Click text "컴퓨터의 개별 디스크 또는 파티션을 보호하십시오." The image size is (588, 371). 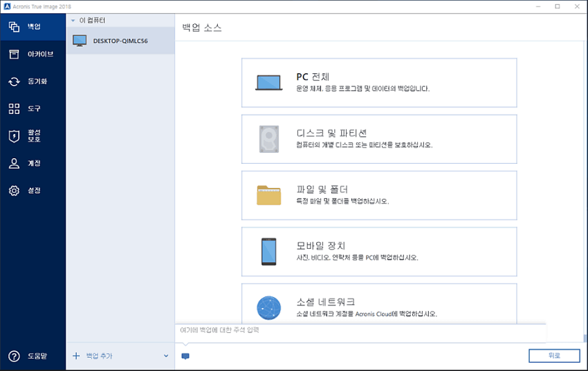(365, 145)
